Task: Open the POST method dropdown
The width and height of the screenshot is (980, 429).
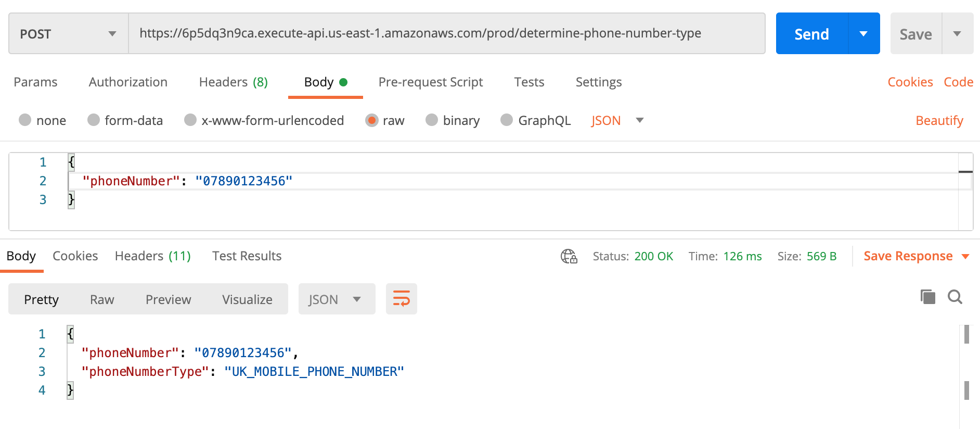Action: (69, 34)
